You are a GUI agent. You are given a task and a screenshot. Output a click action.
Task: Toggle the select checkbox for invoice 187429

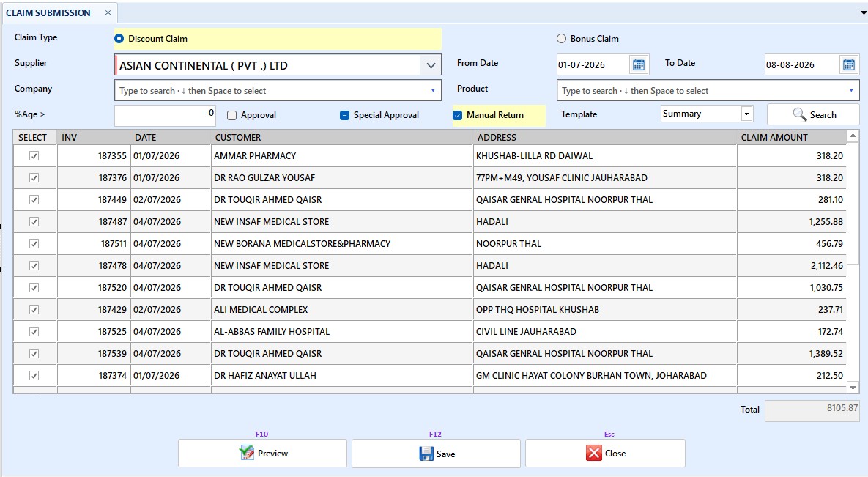point(34,310)
